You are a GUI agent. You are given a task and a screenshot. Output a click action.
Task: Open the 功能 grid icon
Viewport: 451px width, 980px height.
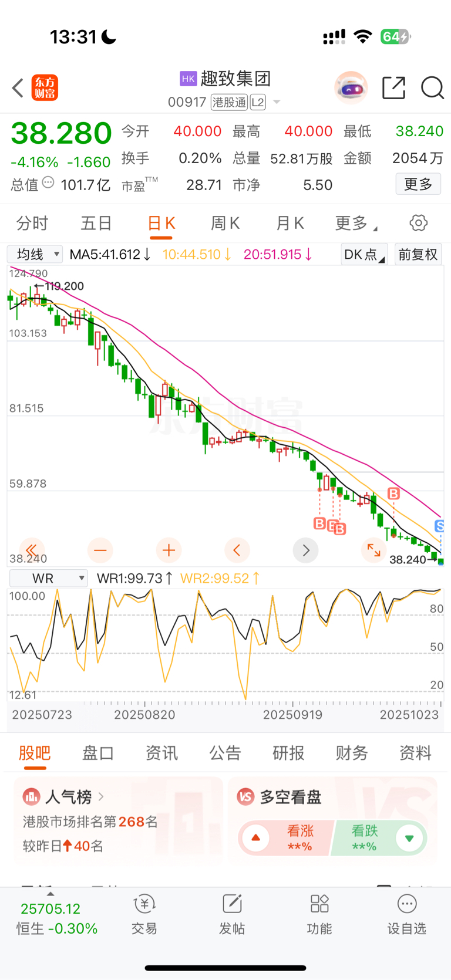[319, 904]
